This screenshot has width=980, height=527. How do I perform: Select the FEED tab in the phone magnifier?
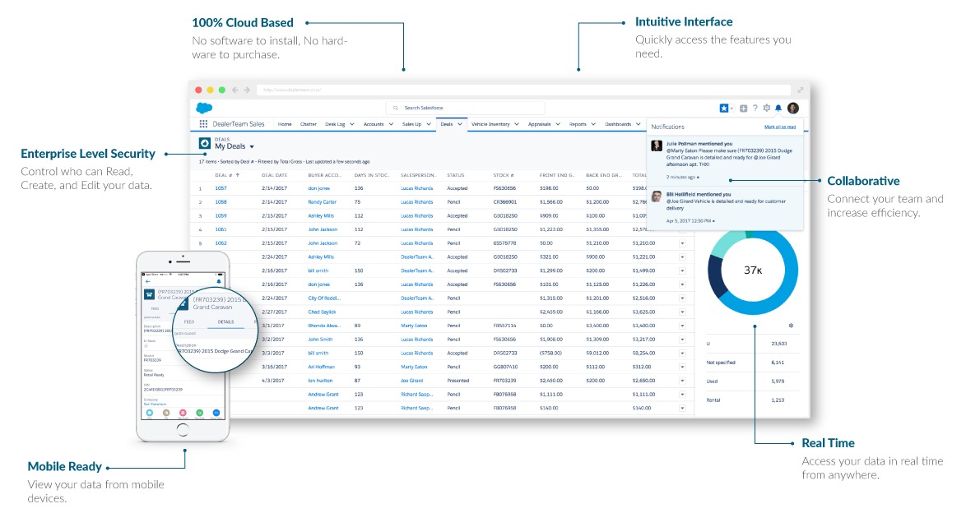click(188, 321)
